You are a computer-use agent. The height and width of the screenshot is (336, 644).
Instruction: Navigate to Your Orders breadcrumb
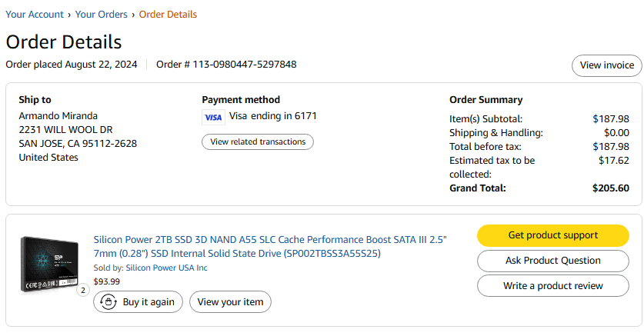[x=102, y=15]
